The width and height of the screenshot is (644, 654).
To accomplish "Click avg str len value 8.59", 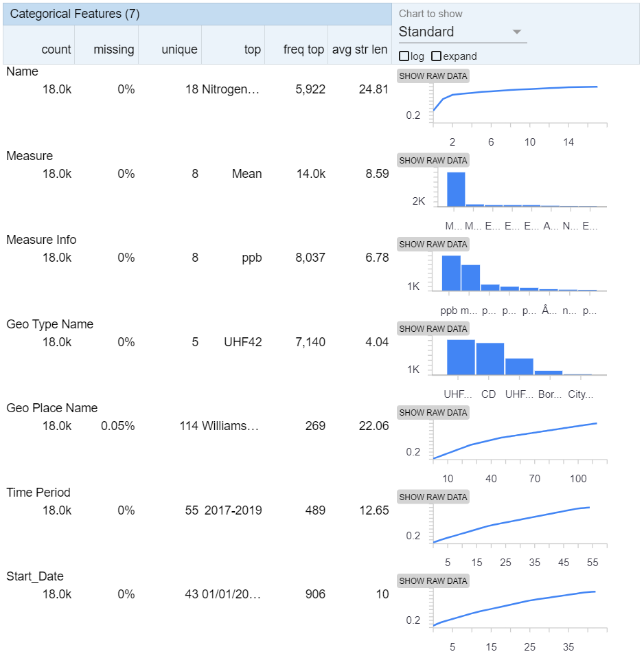I will pyautogui.click(x=377, y=174).
